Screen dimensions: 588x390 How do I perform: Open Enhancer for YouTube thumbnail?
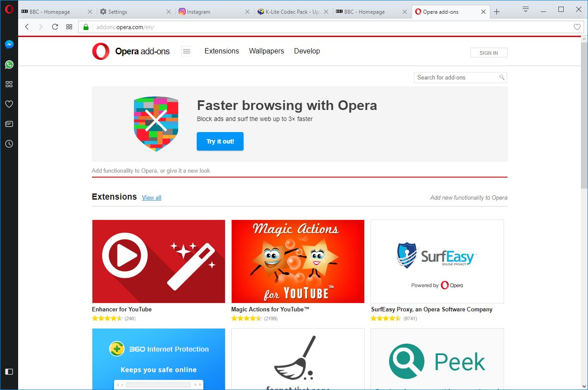click(159, 261)
